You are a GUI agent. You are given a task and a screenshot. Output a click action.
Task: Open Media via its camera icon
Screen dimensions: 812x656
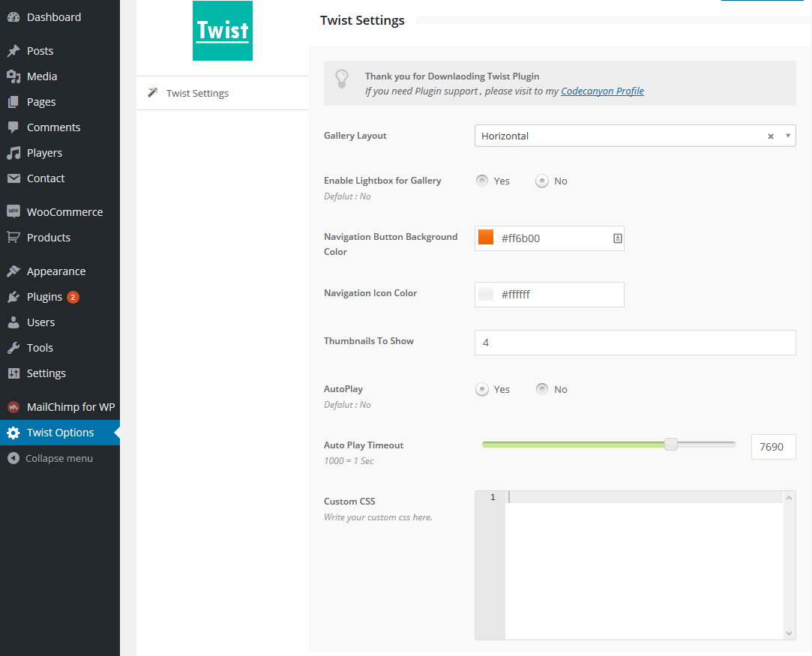coord(13,76)
